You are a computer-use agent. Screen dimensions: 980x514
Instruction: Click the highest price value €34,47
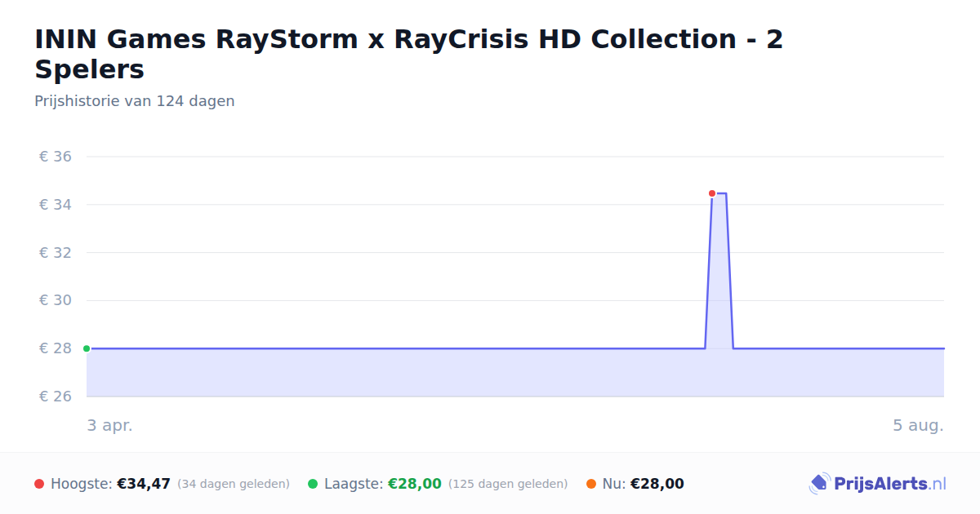coord(144,484)
